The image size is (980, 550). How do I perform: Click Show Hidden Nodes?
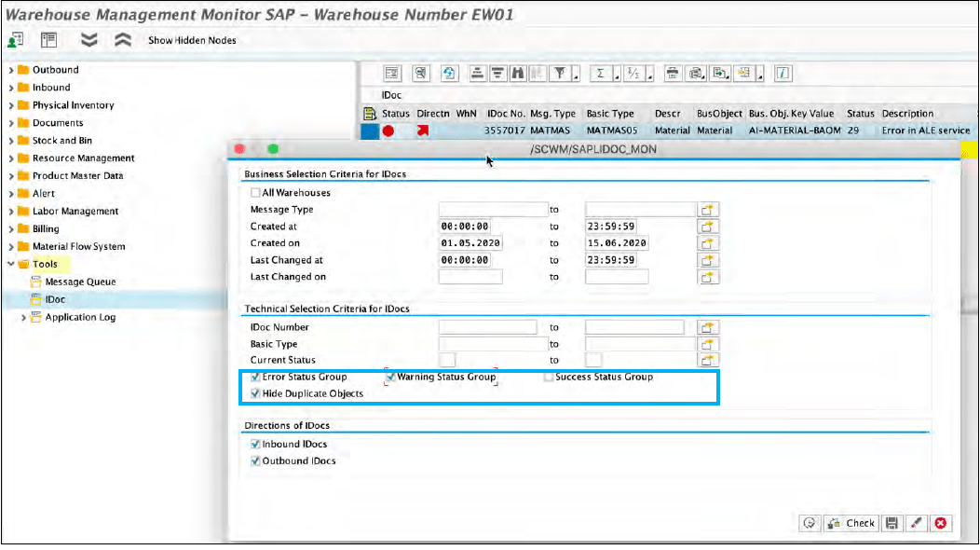192,40
